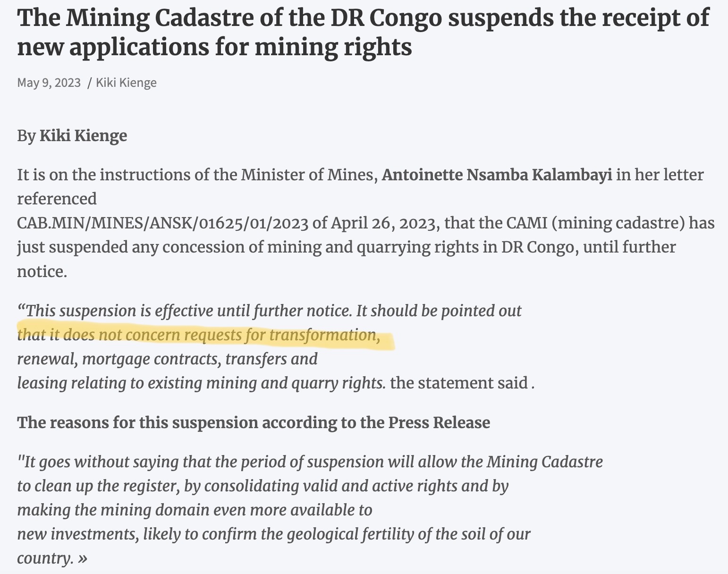Click the bold Kiki Kienge name under By
The height and width of the screenshot is (574, 728).
click(x=83, y=136)
